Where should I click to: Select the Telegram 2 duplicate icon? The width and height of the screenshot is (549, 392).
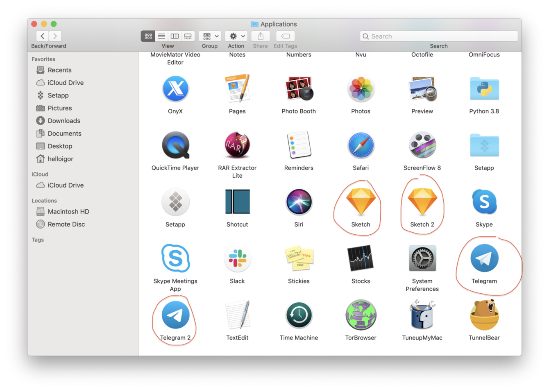(x=175, y=315)
